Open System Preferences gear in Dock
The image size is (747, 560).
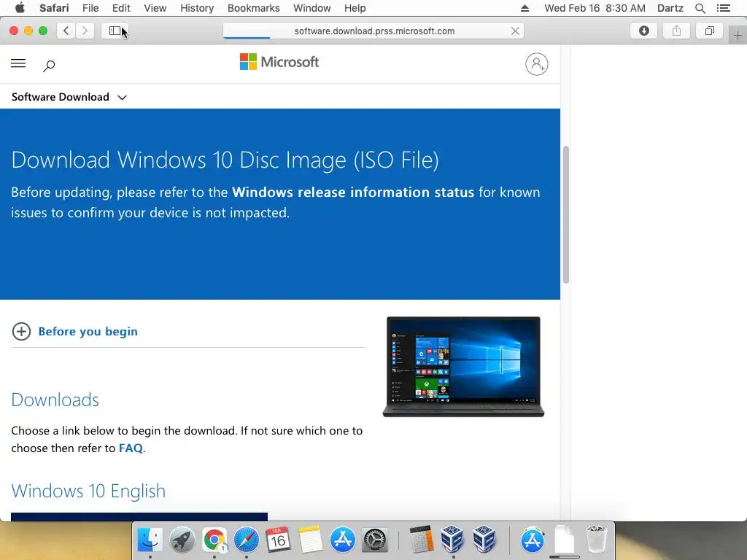375,540
